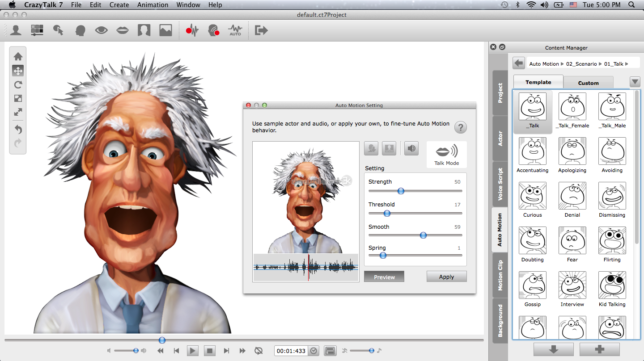Screen dimensions: 644x361
Task: Click the apply current actor portrait icon
Action: coord(389,148)
